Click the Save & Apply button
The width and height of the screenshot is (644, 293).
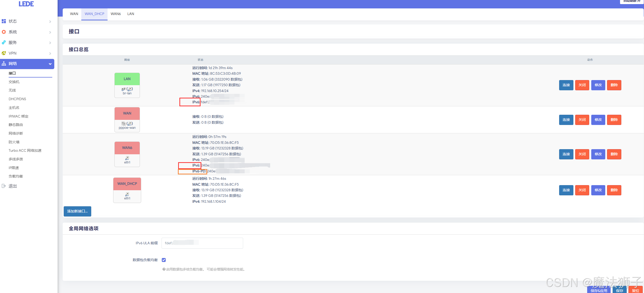(x=598, y=290)
